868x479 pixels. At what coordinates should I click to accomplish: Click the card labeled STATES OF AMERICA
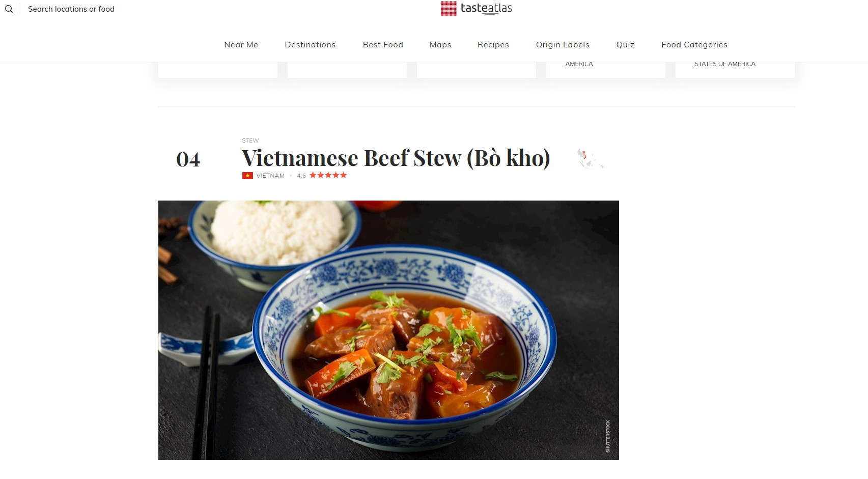tap(735, 70)
